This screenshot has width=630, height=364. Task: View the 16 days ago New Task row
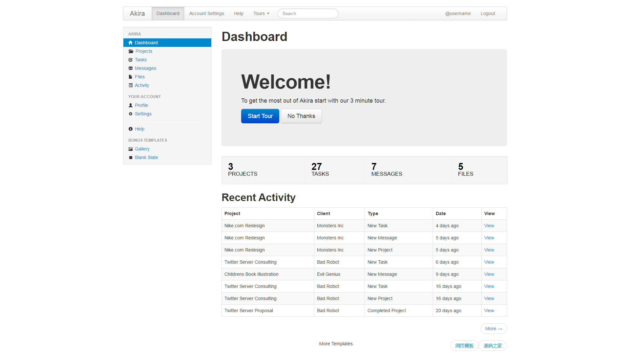(x=489, y=286)
